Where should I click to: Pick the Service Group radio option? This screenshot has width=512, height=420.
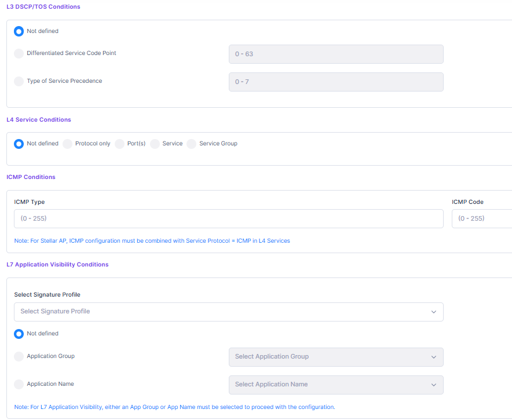pos(192,144)
